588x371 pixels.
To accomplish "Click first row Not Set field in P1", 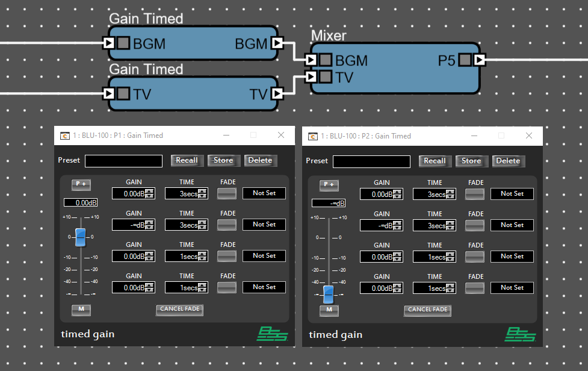I will (x=264, y=193).
